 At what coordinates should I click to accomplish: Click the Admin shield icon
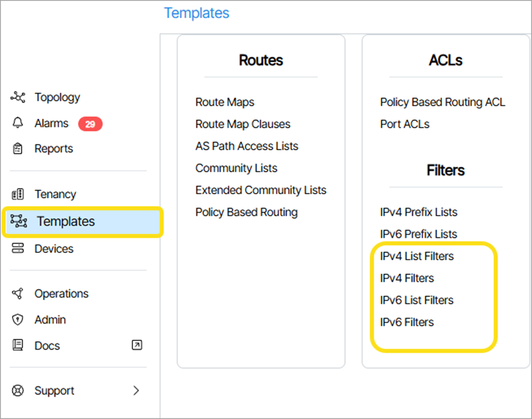18,320
